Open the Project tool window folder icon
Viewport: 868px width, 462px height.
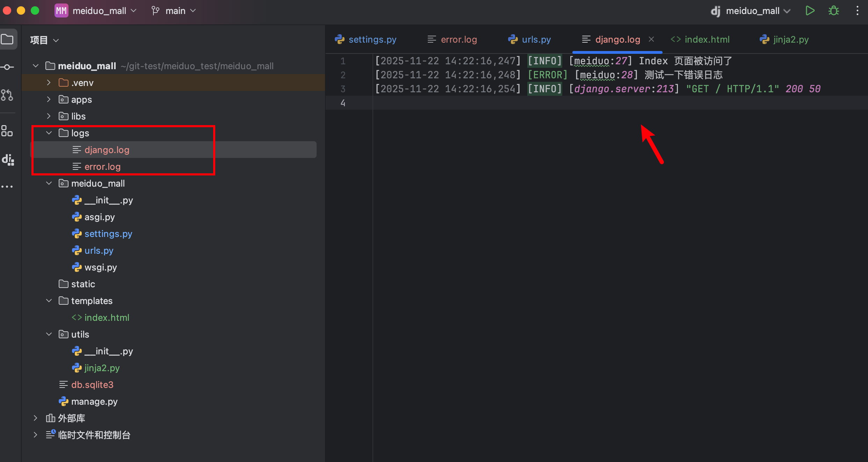8,39
